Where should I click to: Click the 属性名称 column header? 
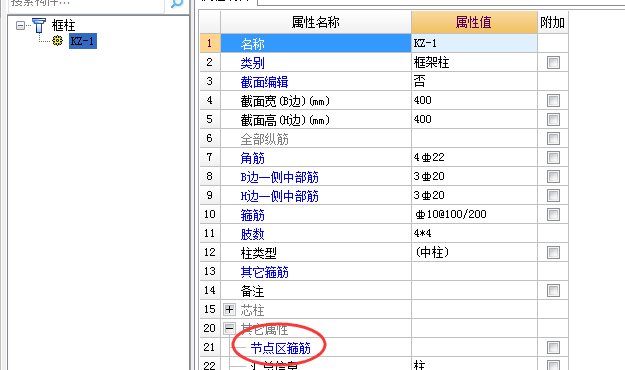[316, 22]
